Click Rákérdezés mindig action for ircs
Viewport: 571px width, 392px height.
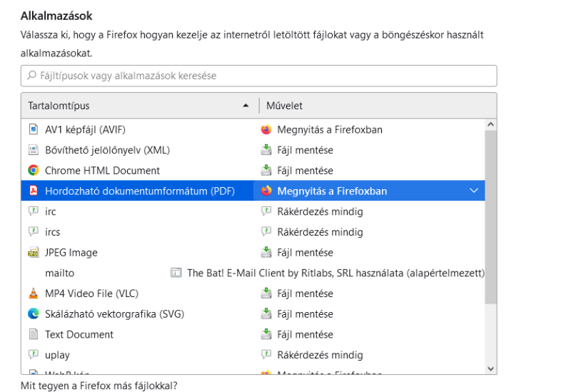click(x=320, y=232)
